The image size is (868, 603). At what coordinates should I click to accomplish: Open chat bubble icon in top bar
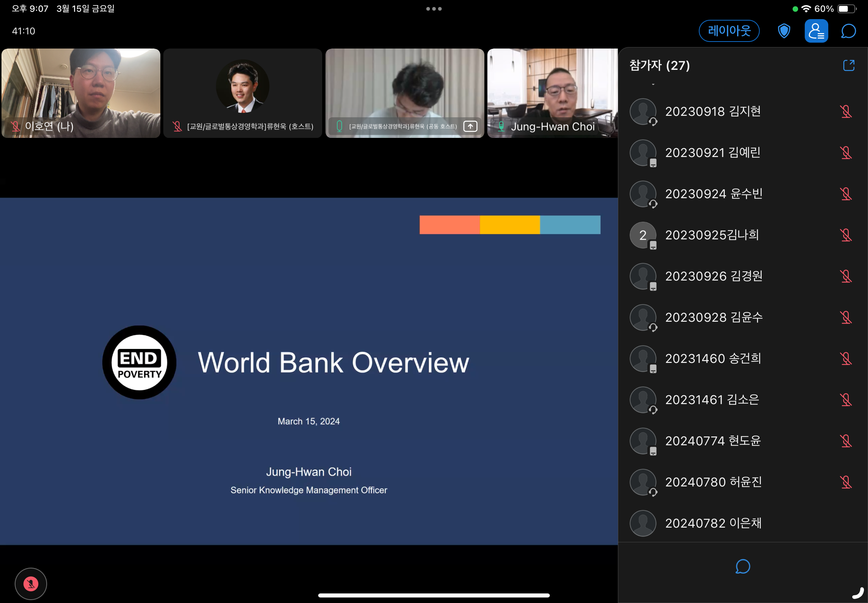click(849, 31)
